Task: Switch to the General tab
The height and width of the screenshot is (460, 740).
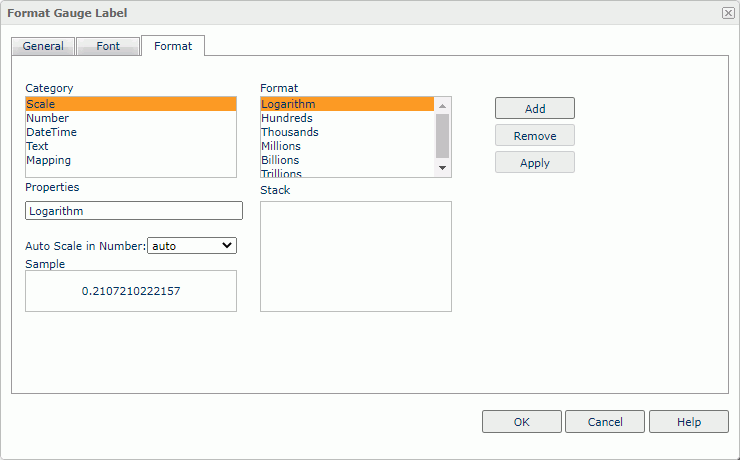Action: [x=43, y=46]
